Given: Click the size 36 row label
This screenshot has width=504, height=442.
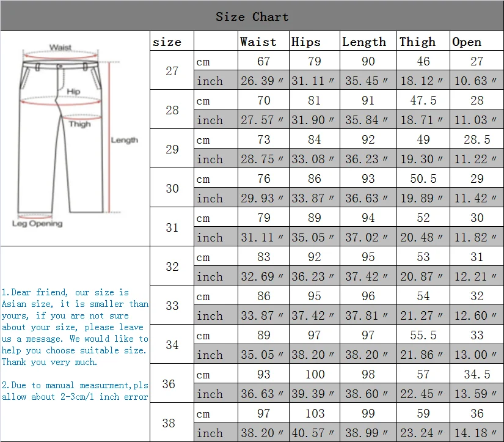Looking at the screenshot, I should (x=172, y=383).
